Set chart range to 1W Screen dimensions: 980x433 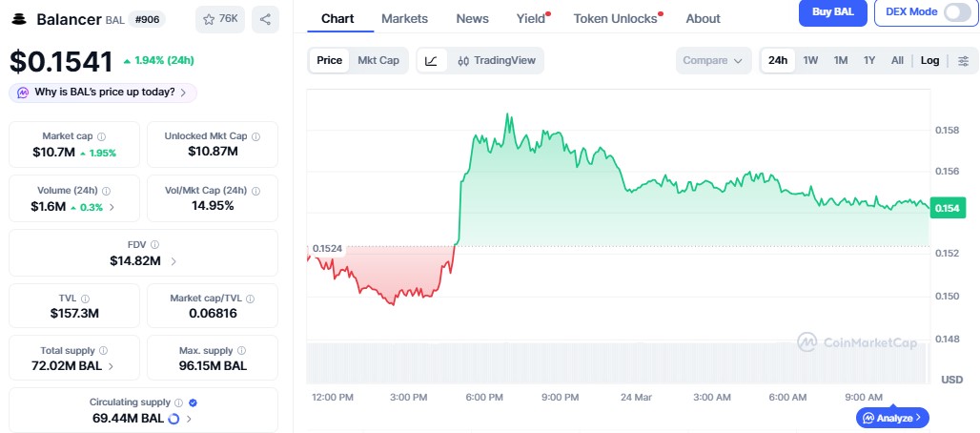[810, 61]
